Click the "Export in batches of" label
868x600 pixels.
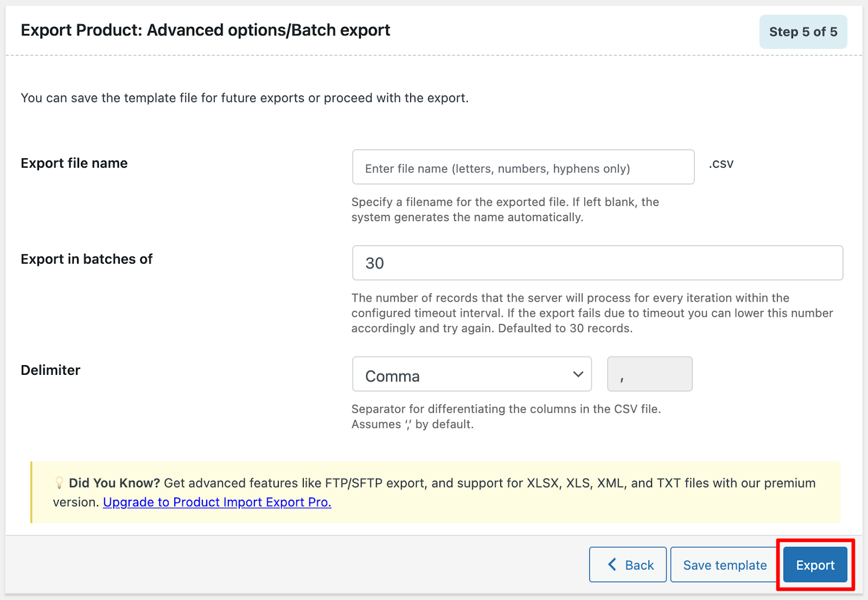click(87, 259)
